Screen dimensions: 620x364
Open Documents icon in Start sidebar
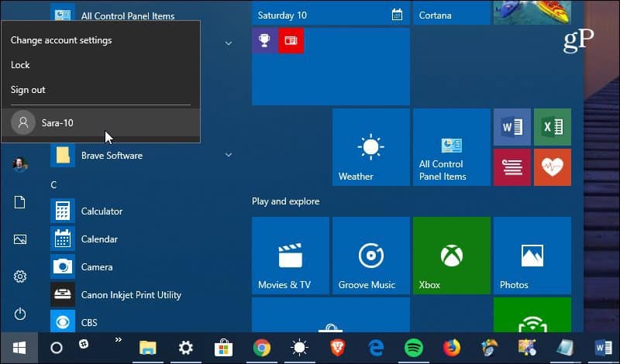tap(20, 202)
